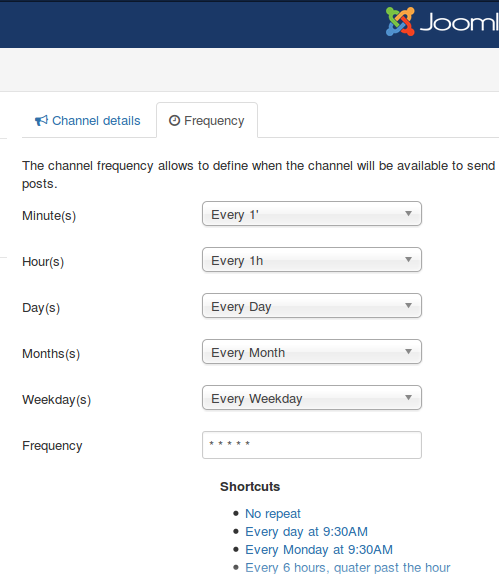Expand the Months(s) Every Month dropdown

coord(312,352)
